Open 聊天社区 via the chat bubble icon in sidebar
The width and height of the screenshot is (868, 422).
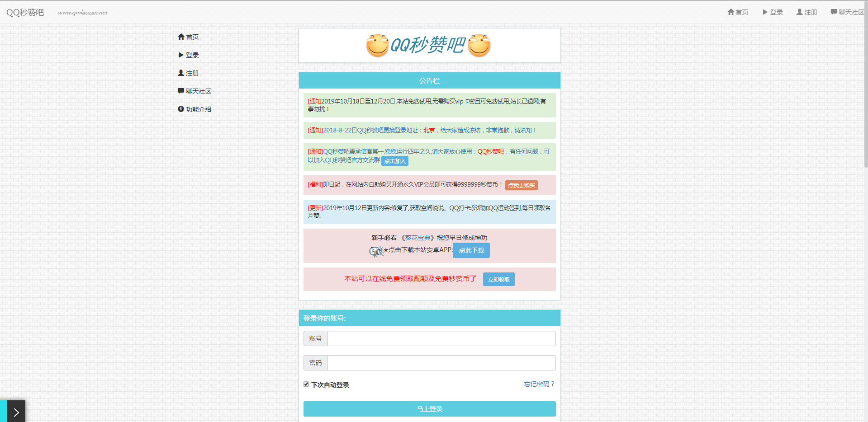(x=181, y=91)
